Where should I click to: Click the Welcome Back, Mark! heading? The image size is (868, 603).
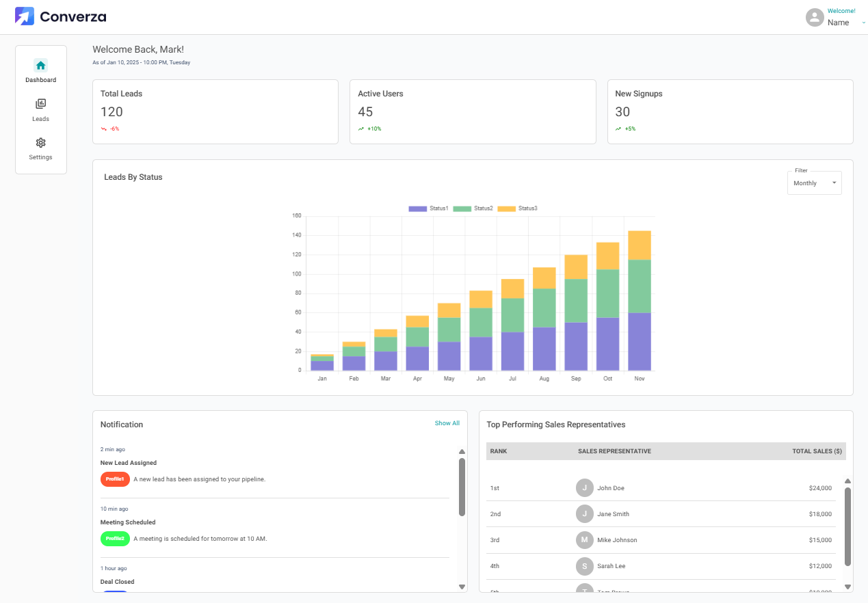pyautogui.click(x=138, y=49)
